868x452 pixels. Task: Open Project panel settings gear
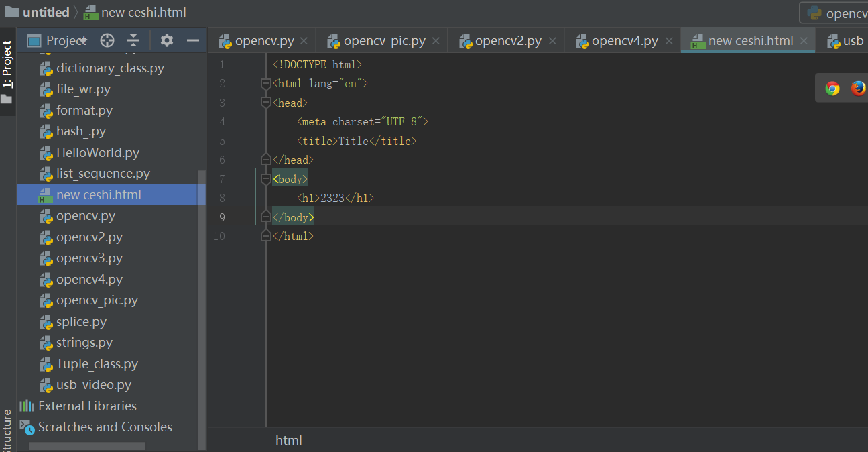pos(166,41)
